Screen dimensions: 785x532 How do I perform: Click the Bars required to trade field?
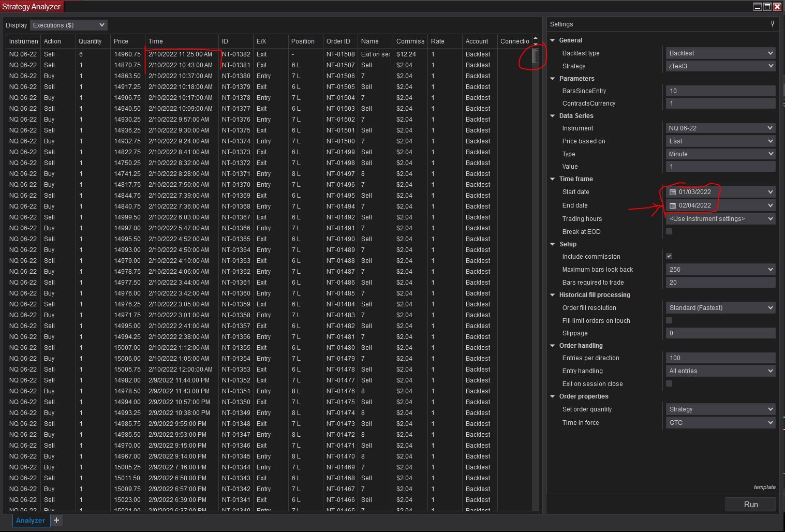pos(720,282)
